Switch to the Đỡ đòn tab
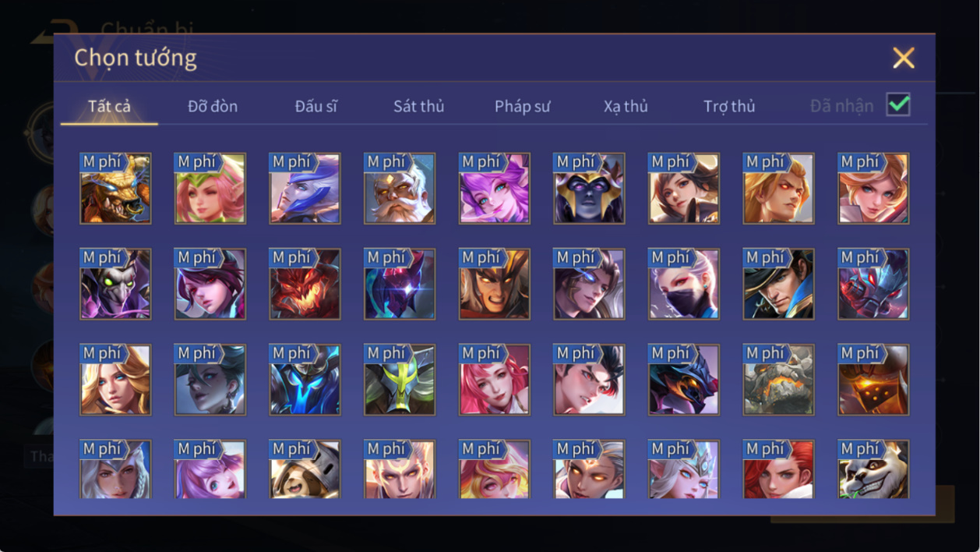 click(213, 106)
